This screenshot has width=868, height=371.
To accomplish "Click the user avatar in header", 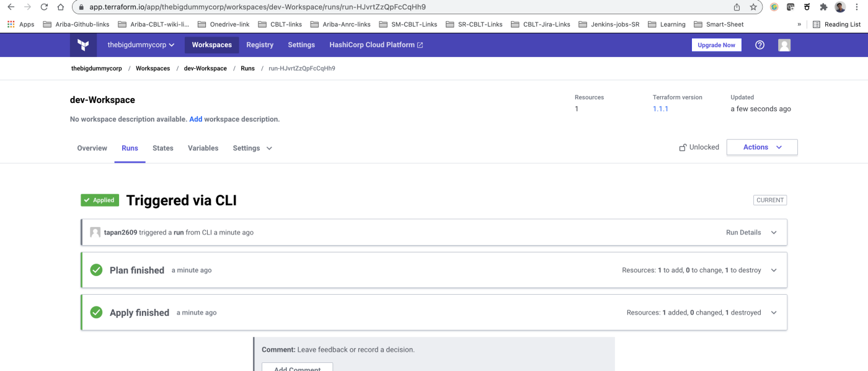I will 784,45.
